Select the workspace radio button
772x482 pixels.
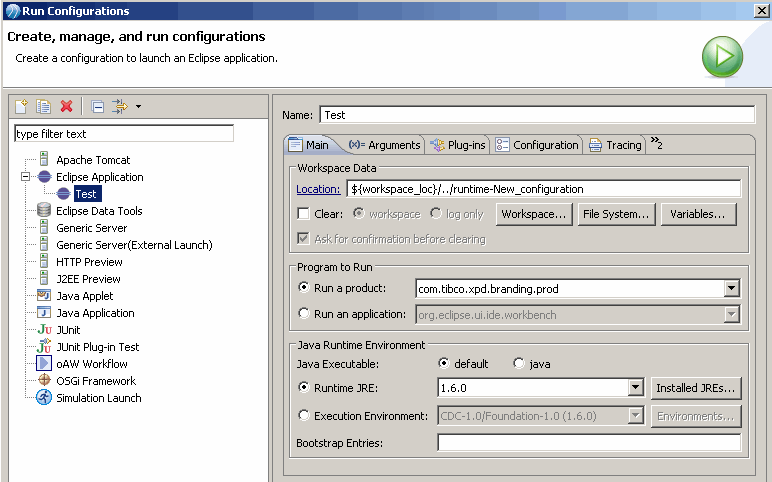tap(359, 213)
